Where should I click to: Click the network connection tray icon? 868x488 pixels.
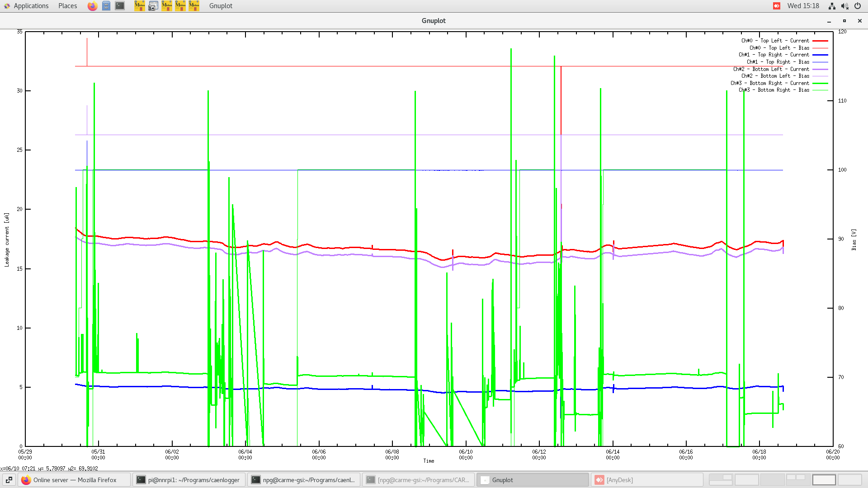coord(832,6)
